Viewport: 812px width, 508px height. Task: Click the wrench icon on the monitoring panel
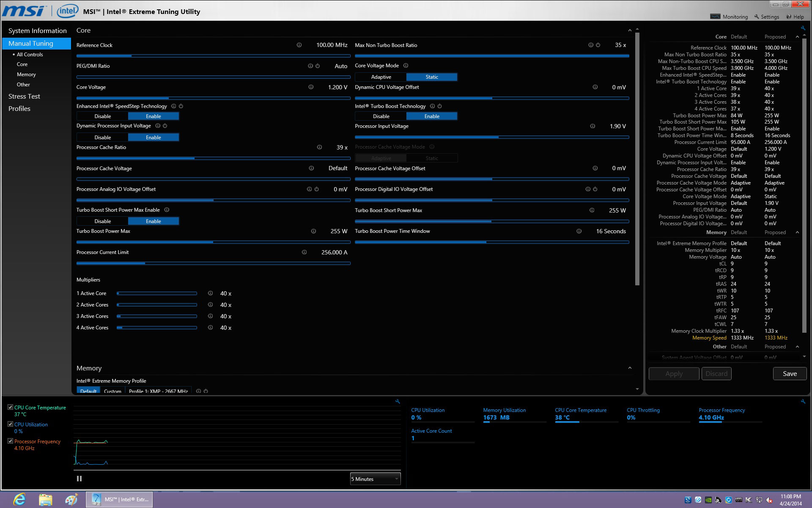(397, 401)
